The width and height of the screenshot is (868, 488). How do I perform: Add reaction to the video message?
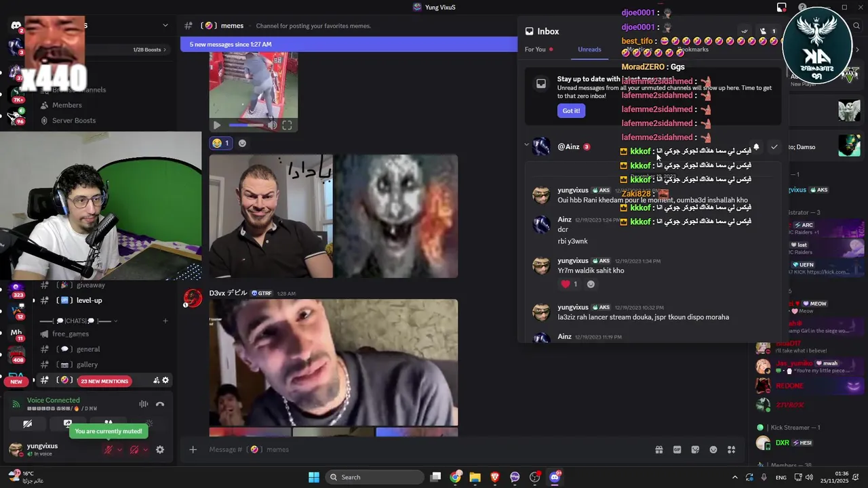click(242, 143)
